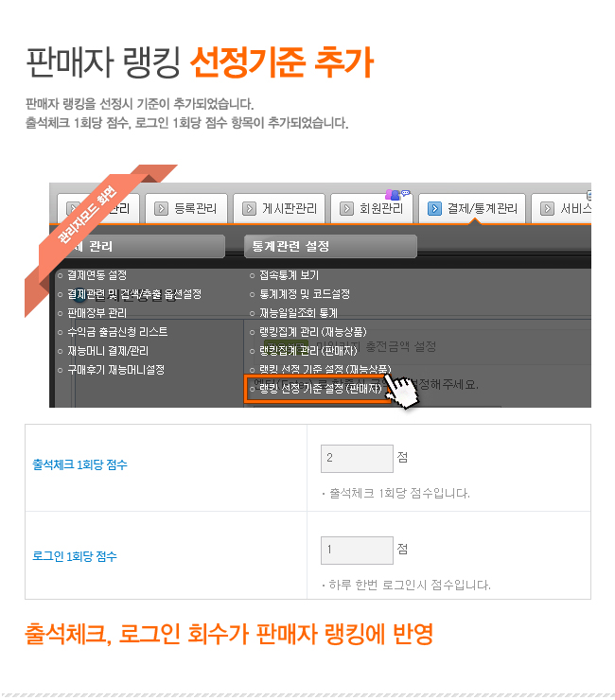The image size is (615, 700).
Task: Click the arrow icon on 서비스 tab
Action: tap(547, 208)
